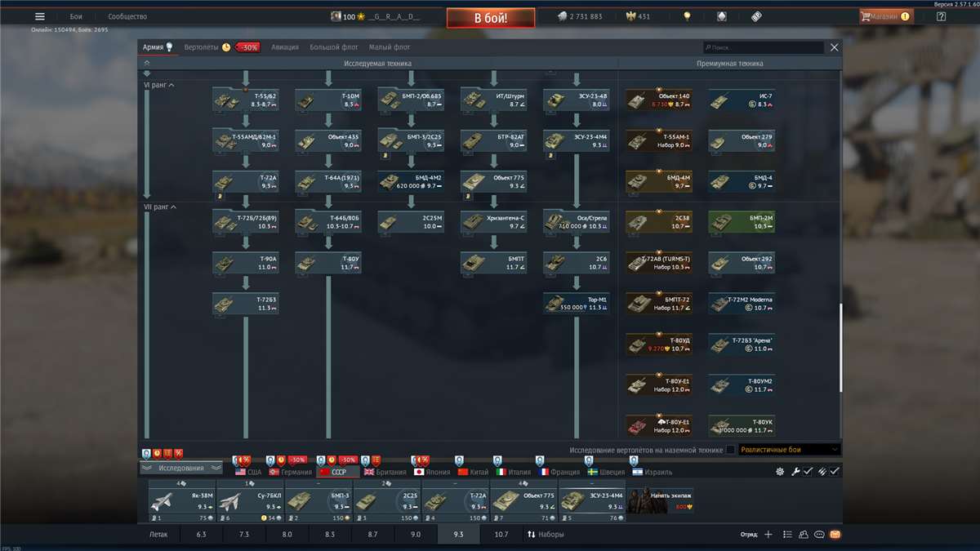Select the 10.7 battle rating preset

click(501, 535)
